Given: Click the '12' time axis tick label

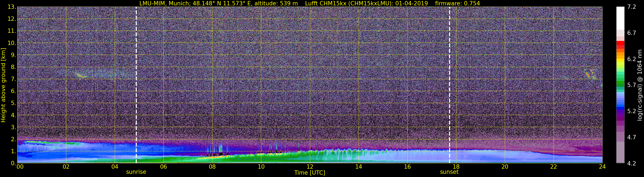Looking at the screenshot, I should [310, 167].
